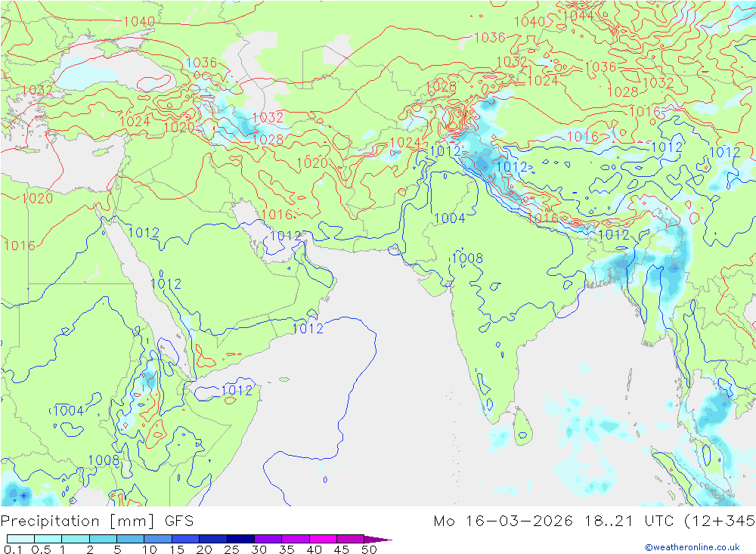Select the 10 to 15 legend swatch
Screen dimensions: 756x554
point(158,539)
